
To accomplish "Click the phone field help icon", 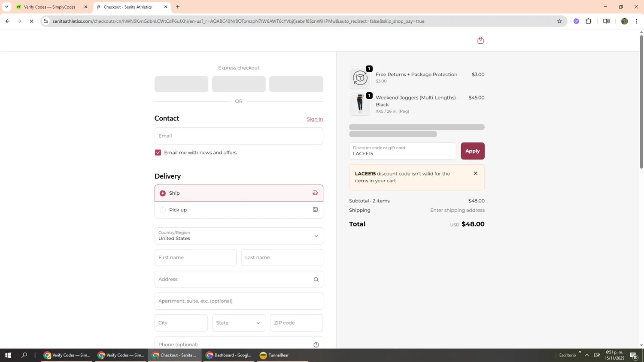I will [316, 344].
